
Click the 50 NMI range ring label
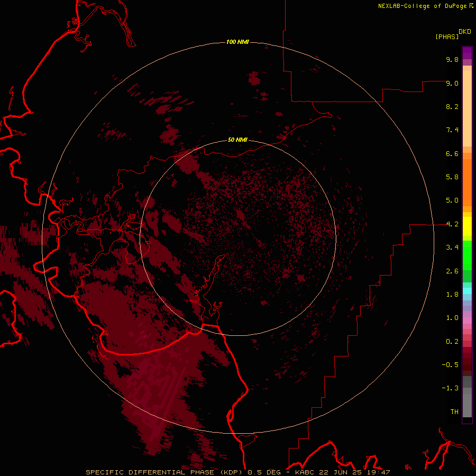tap(237, 140)
